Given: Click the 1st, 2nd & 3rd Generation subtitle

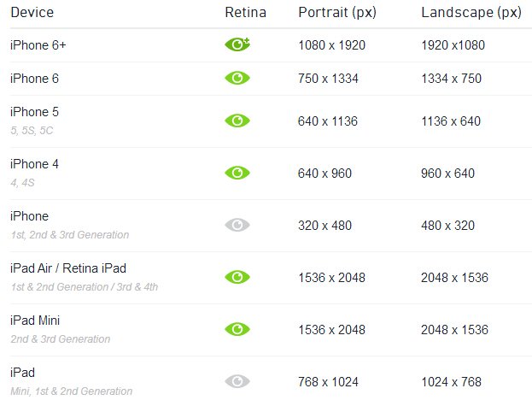Looking at the screenshot, I should click(x=70, y=235).
